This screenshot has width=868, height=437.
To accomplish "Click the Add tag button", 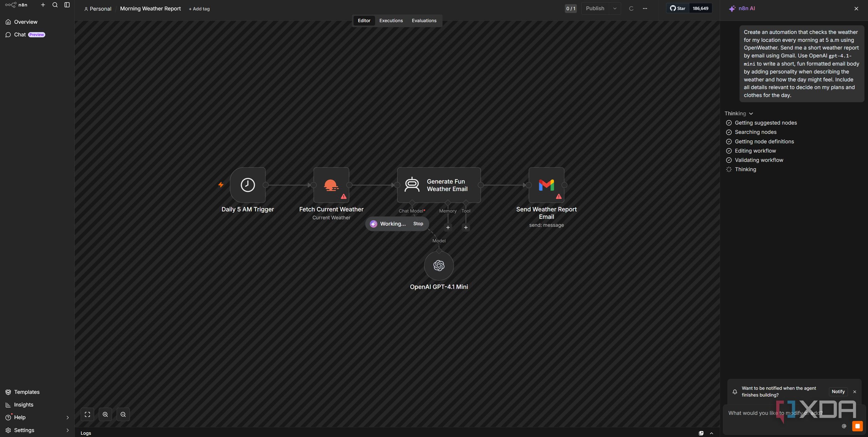I will coord(199,9).
